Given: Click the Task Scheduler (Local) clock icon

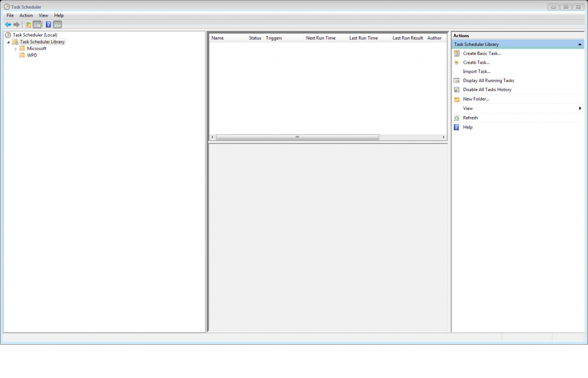Looking at the screenshot, I should click(x=8, y=35).
